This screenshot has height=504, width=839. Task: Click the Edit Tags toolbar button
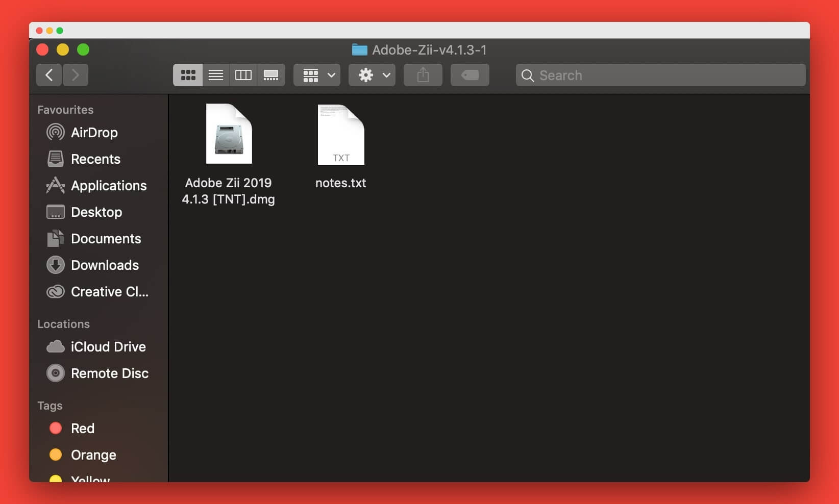pyautogui.click(x=470, y=75)
